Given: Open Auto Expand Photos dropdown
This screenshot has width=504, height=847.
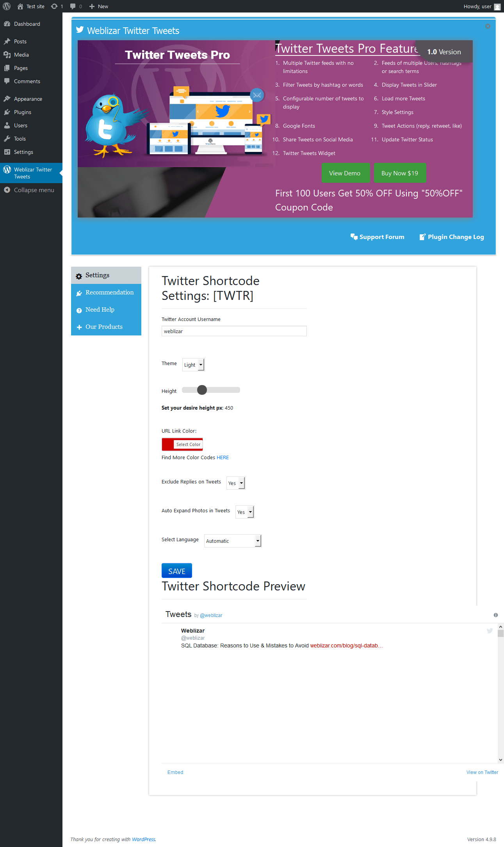Looking at the screenshot, I should [245, 512].
